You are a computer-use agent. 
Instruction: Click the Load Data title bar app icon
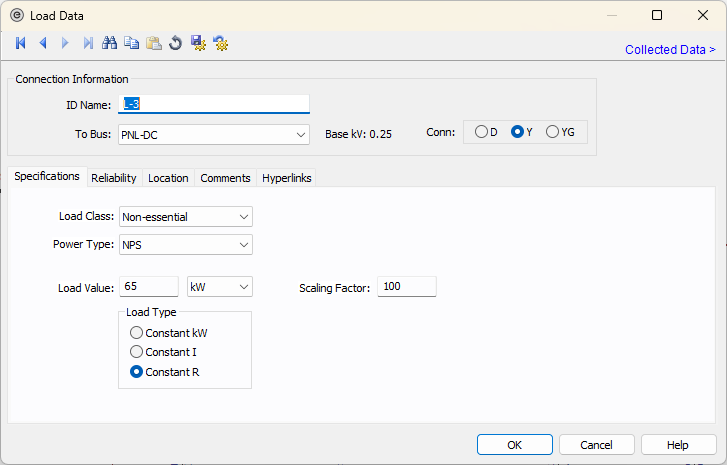click(x=17, y=15)
